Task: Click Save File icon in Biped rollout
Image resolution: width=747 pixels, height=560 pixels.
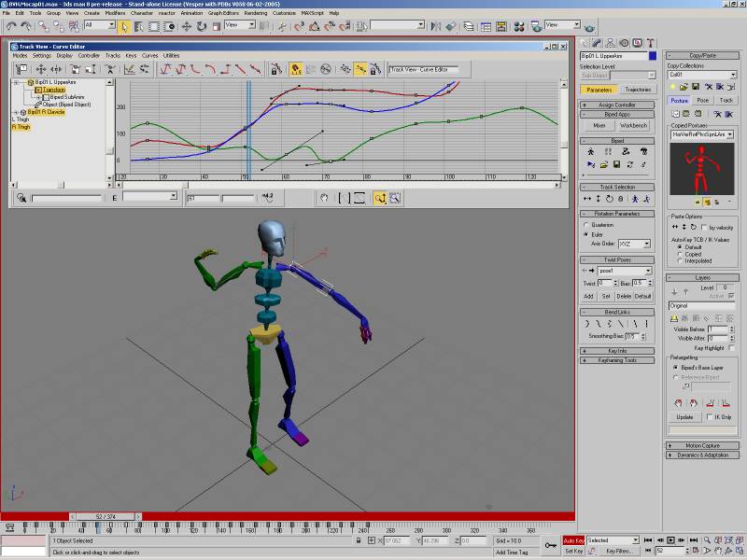Action: (x=615, y=164)
